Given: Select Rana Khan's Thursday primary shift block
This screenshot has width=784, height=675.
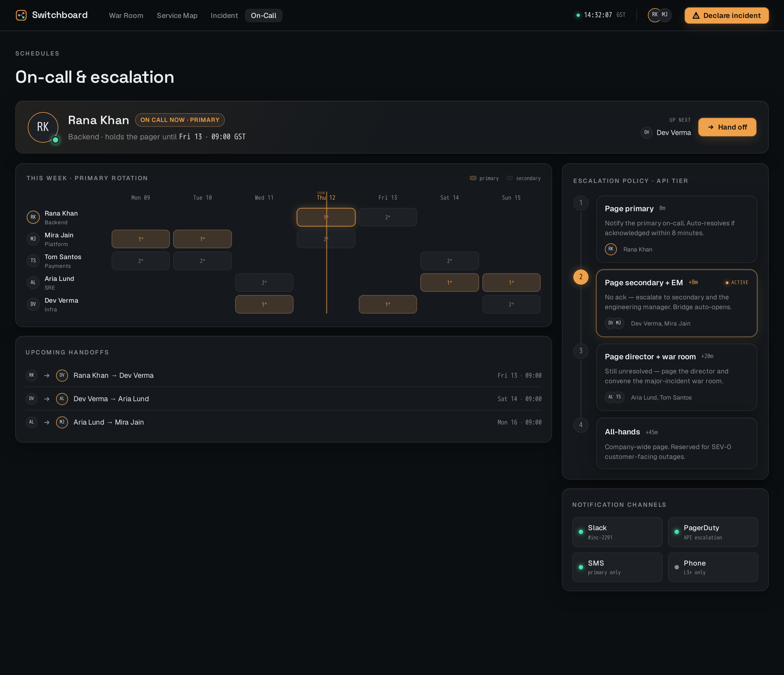Looking at the screenshot, I should (326, 217).
